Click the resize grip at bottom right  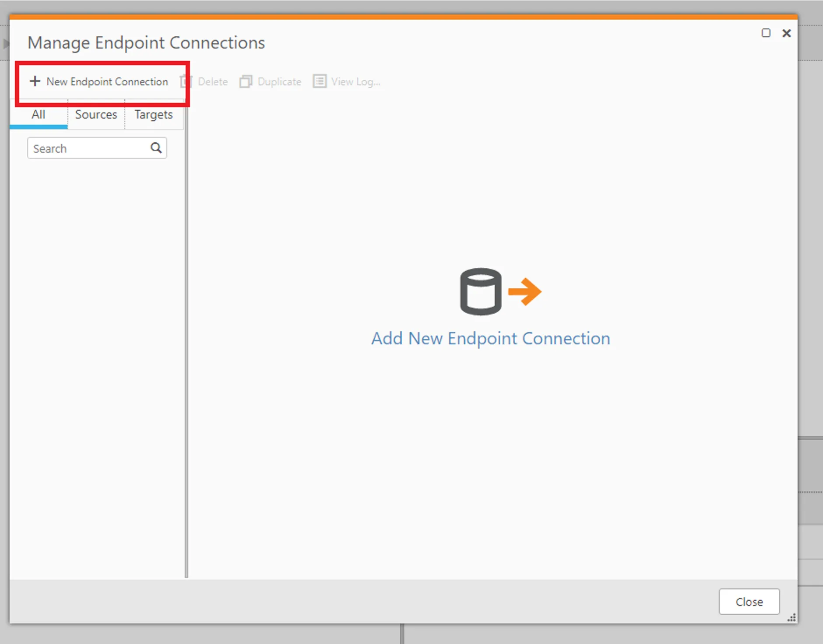point(791,618)
